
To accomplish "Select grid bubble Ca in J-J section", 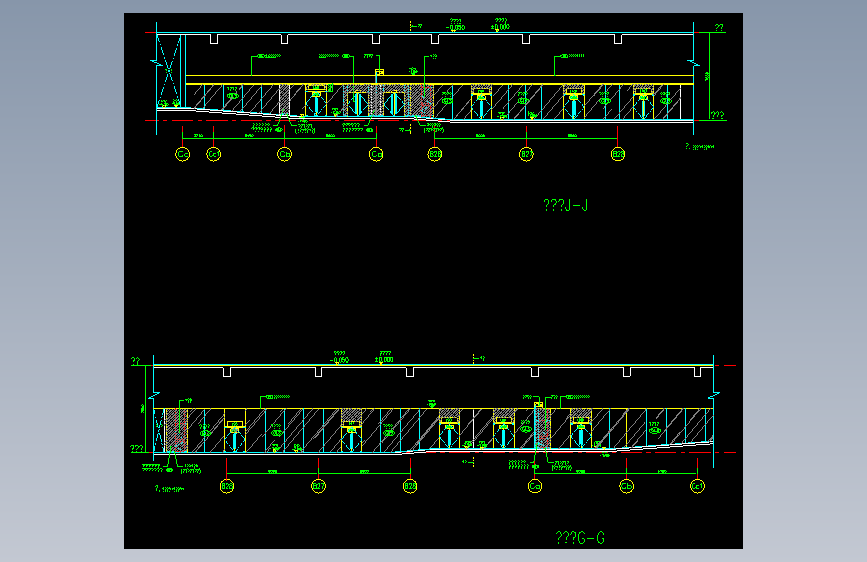I will (x=376, y=154).
